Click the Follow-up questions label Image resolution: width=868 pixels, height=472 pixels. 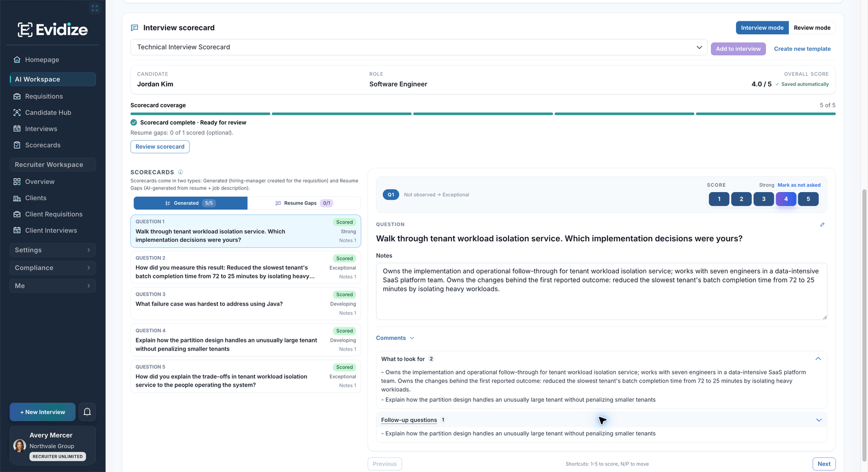tap(409, 420)
